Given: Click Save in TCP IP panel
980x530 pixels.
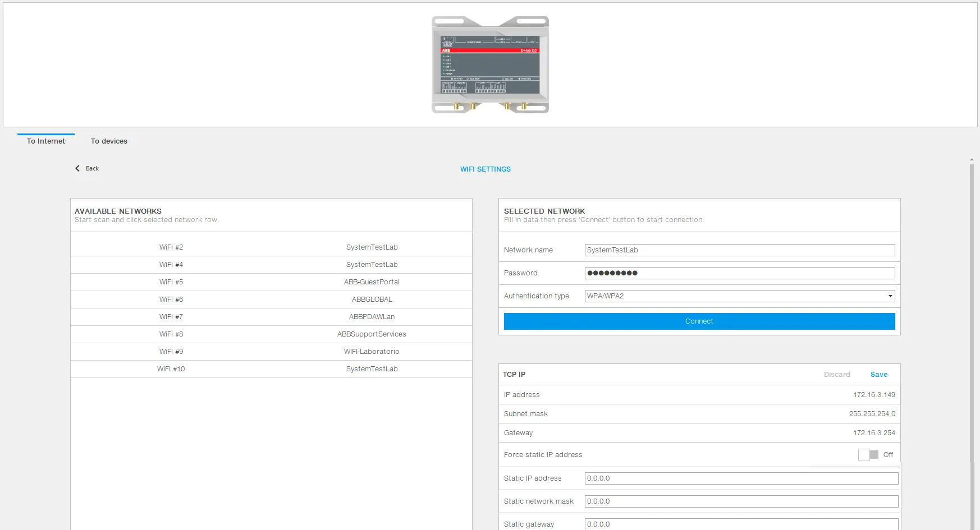Looking at the screenshot, I should (878, 375).
